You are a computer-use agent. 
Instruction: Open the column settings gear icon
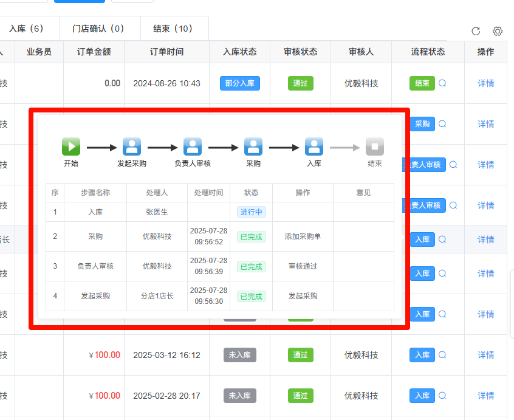click(x=498, y=31)
